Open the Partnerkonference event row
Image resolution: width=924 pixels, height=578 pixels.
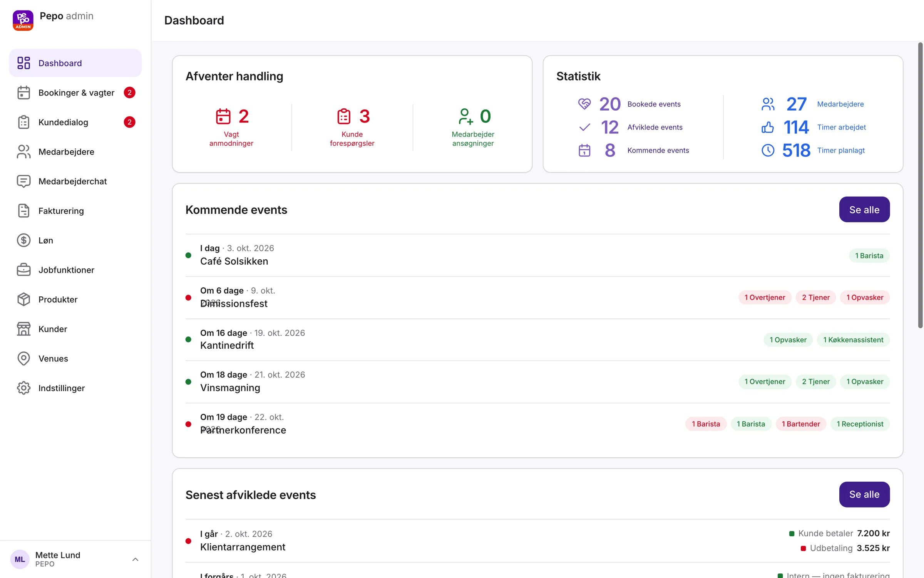(x=537, y=424)
